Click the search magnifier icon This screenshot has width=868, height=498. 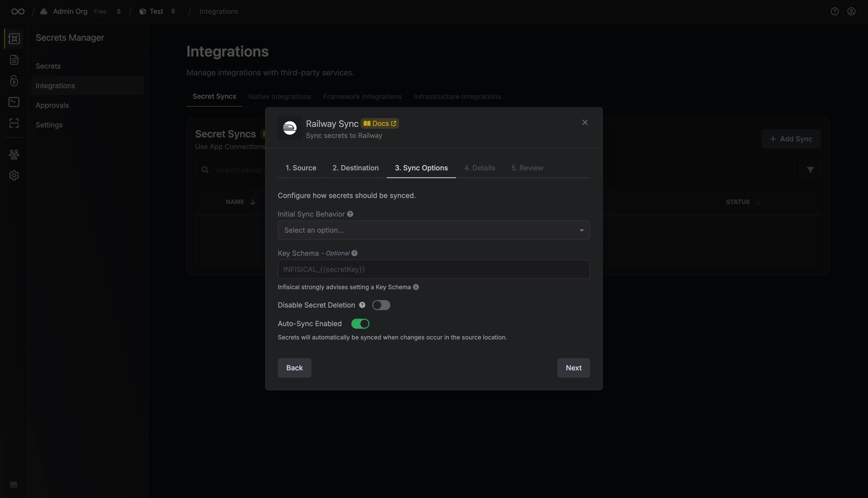click(205, 170)
